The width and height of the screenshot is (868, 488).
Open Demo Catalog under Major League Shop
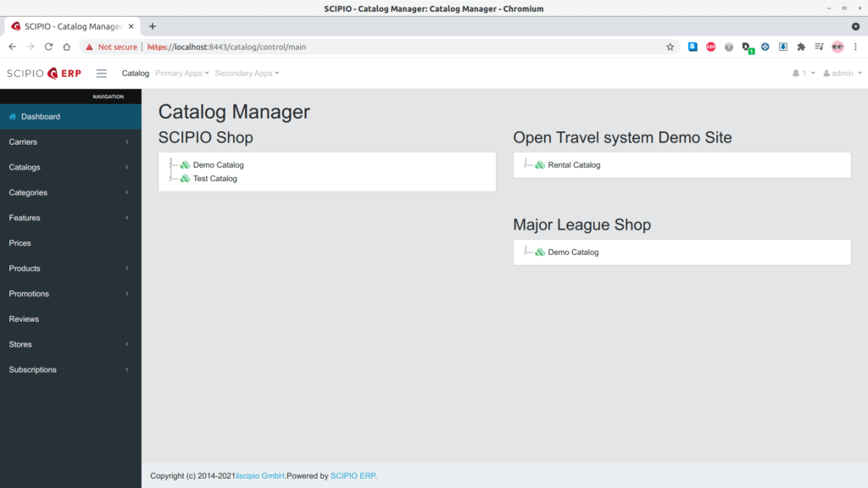(573, 252)
